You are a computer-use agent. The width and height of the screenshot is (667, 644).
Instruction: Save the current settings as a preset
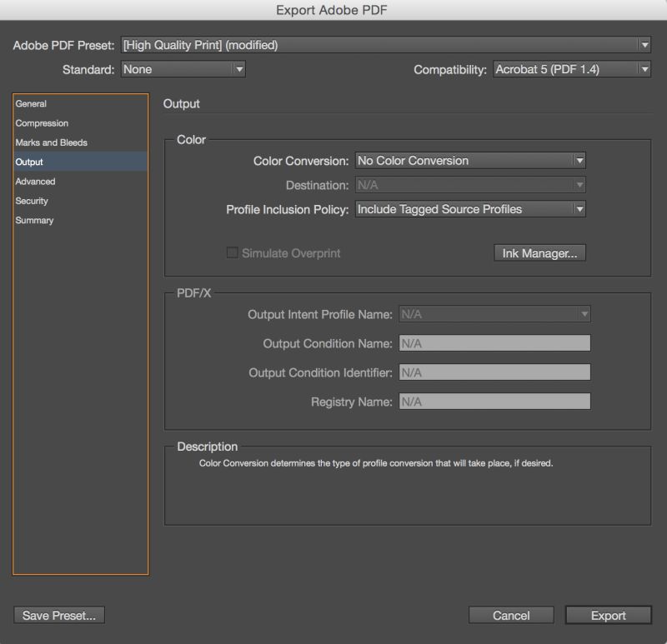point(58,615)
